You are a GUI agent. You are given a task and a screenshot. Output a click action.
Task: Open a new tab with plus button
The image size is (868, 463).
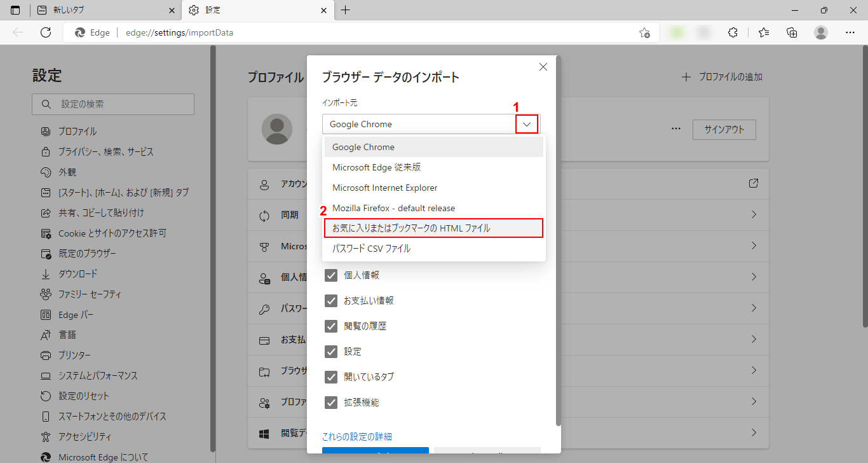[x=346, y=10]
